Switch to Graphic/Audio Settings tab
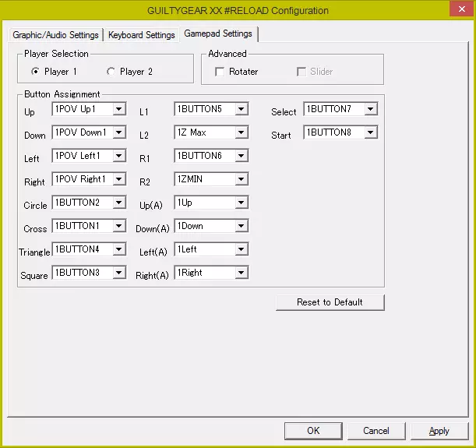Viewport: 476px width, 448px height. tap(55, 35)
